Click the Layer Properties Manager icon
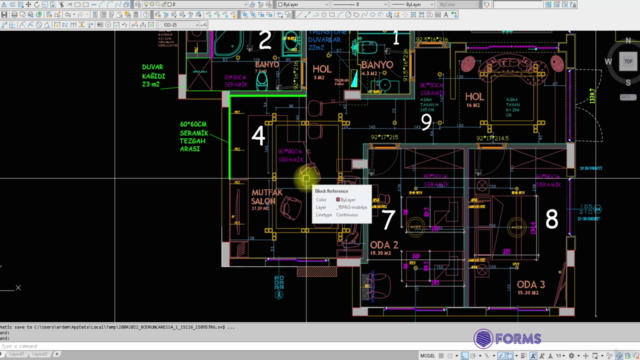The width and height of the screenshot is (640, 360). point(138,4)
